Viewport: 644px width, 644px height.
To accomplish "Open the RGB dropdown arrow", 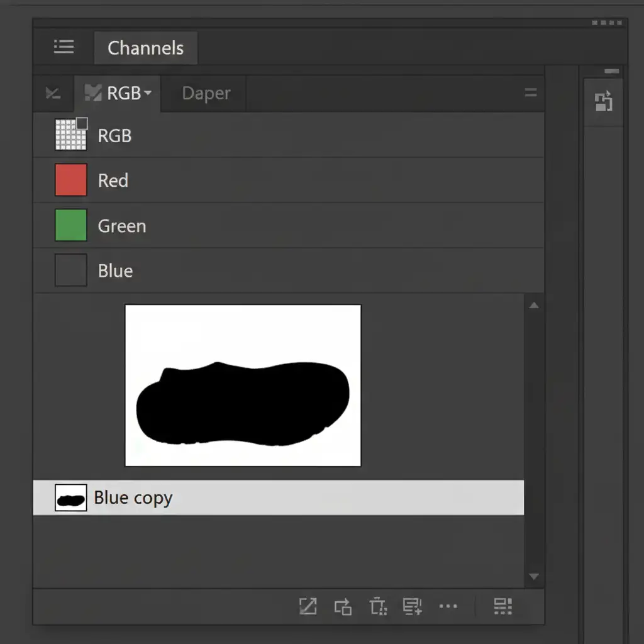I will click(148, 93).
